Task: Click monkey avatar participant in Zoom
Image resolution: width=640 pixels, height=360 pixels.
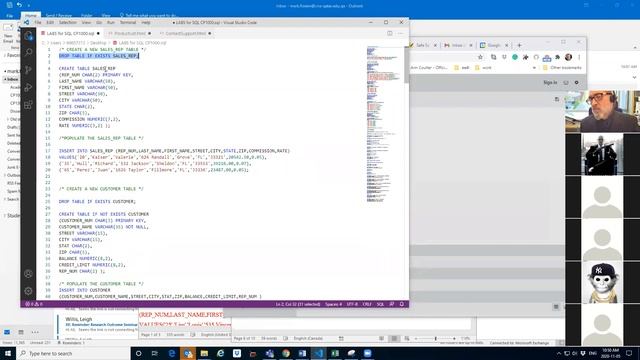Action: point(602,283)
